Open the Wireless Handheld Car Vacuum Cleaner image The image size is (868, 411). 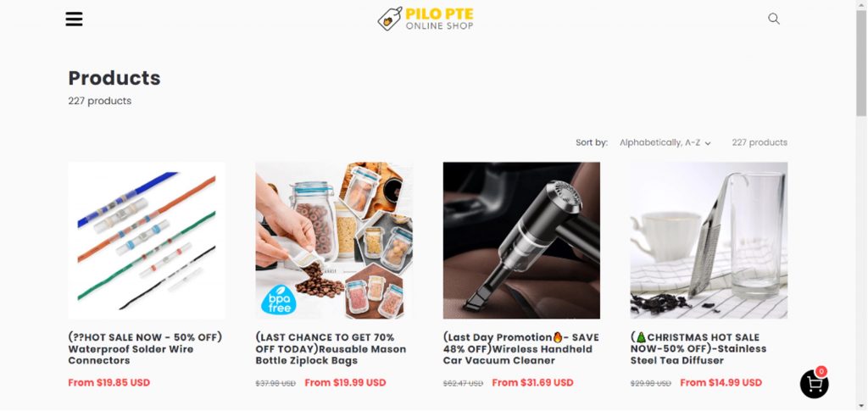click(x=521, y=240)
